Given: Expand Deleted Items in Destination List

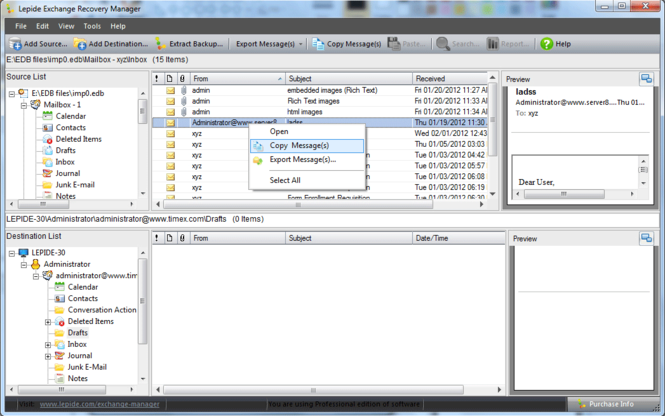Looking at the screenshot, I should coord(48,322).
